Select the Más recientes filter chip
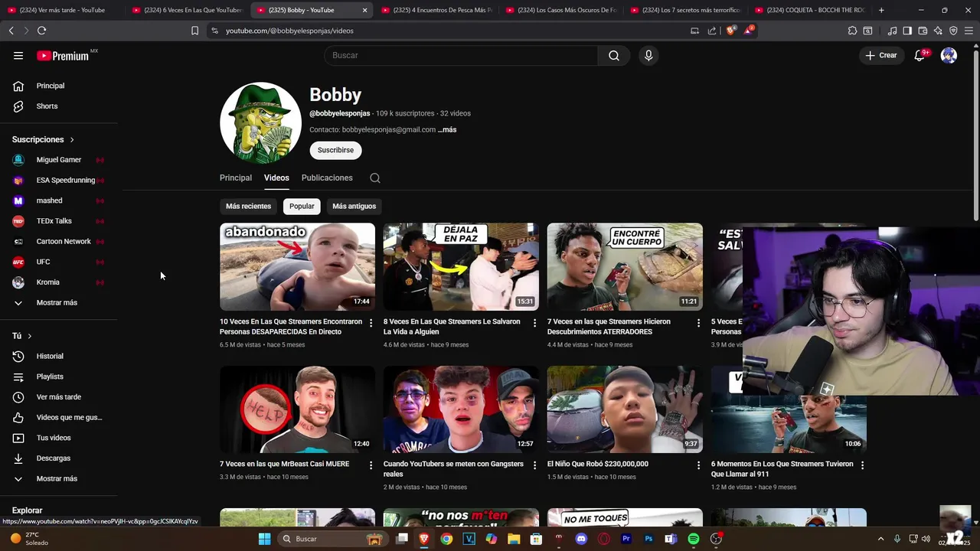The height and width of the screenshot is (551, 980). [x=248, y=206]
